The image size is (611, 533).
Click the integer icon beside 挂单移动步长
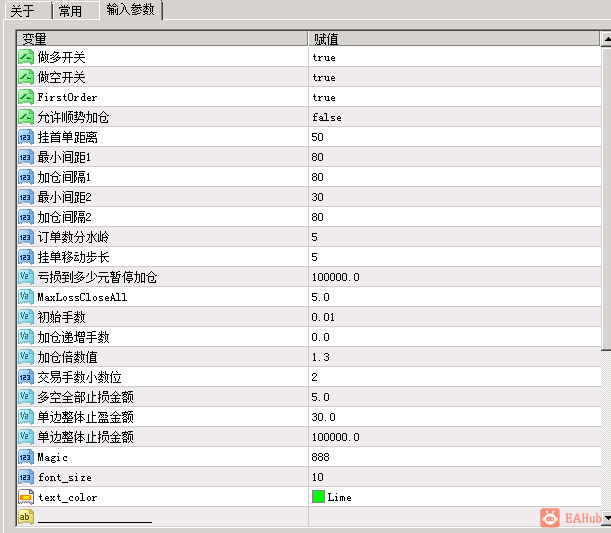(x=26, y=257)
